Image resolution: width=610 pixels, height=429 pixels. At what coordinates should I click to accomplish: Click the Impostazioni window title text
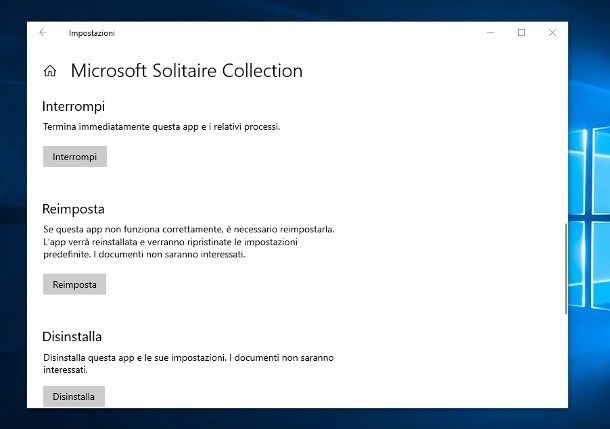[x=92, y=33]
